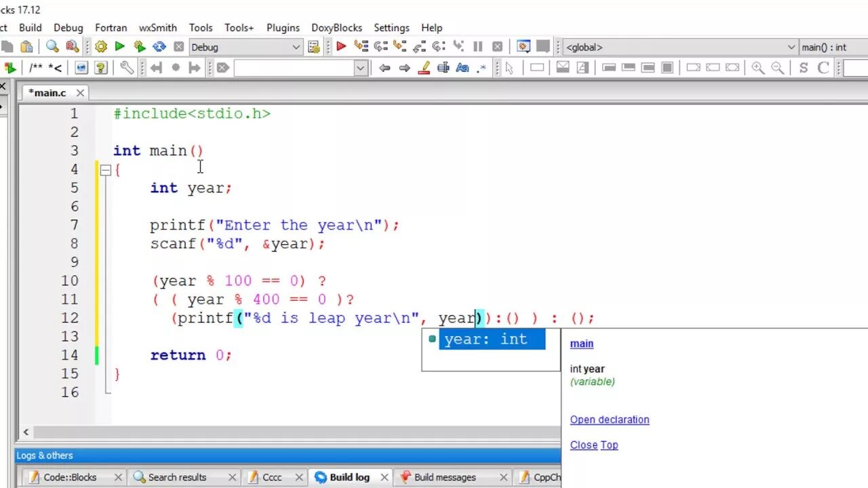This screenshot has height=488, width=868.
Task: Click the Paste clipboard icon
Action: tap(26, 47)
